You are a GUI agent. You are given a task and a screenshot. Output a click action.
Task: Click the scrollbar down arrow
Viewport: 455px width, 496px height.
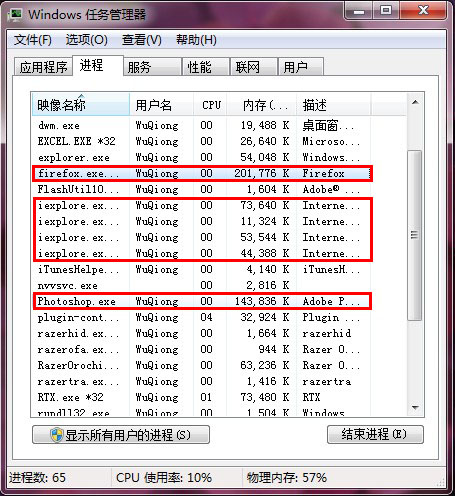pos(415,407)
